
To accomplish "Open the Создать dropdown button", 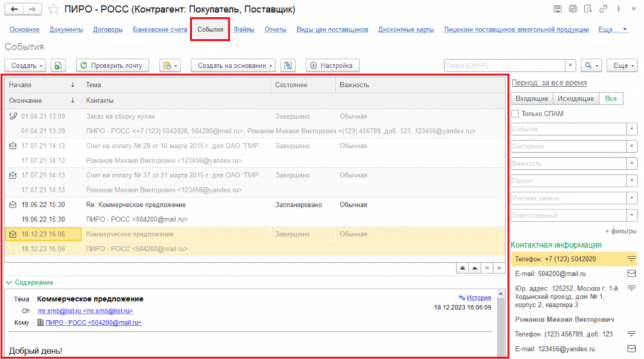I will [x=25, y=65].
